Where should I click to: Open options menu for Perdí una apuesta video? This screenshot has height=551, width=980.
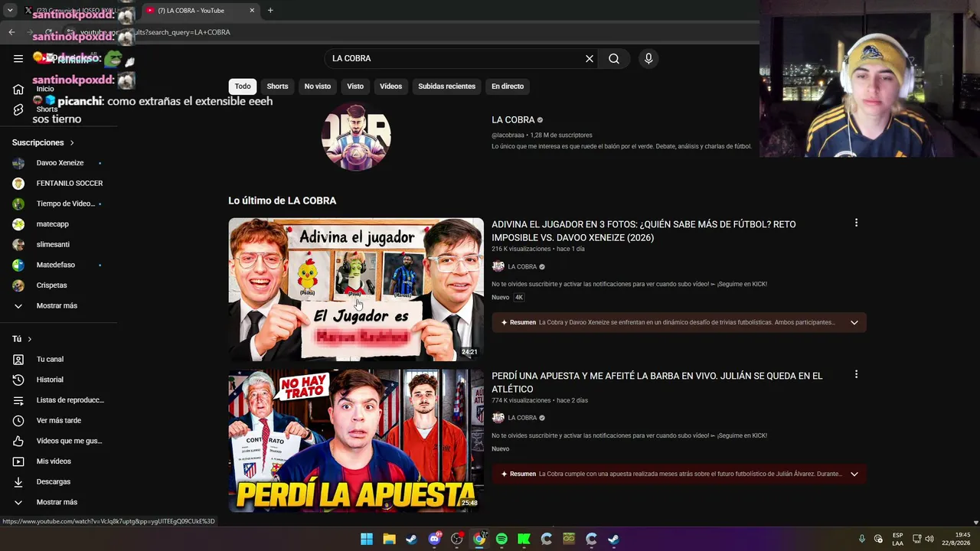pyautogui.click(x=856, y=374)
